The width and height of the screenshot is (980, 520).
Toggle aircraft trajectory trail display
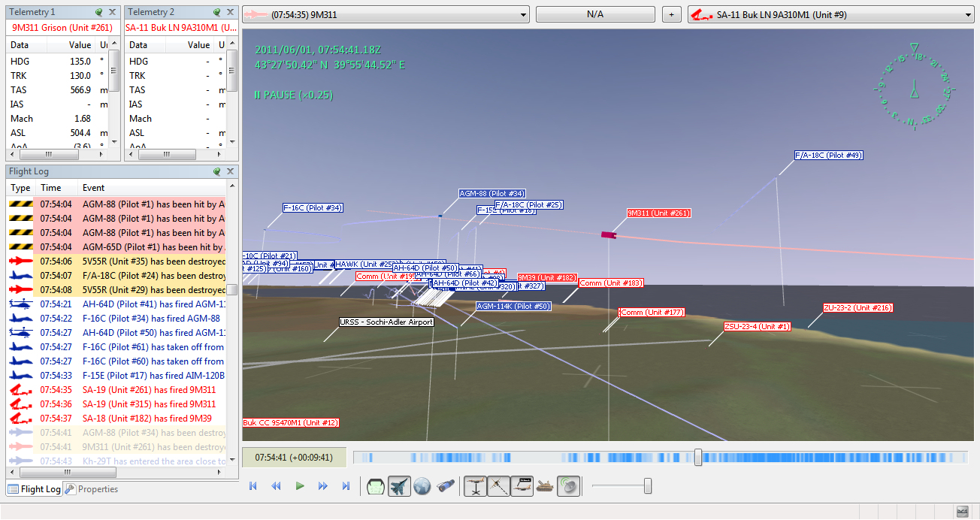click(x=498, y=486)
